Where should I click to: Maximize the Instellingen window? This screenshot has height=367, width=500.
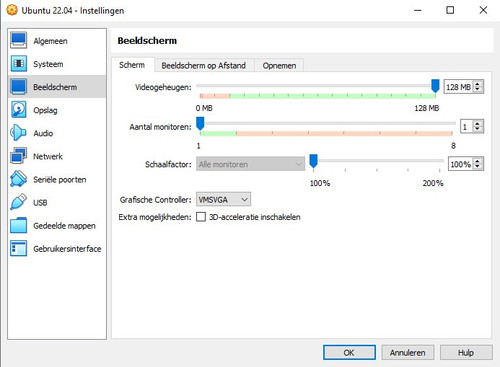pyautogui.click(x=450, y=10)
